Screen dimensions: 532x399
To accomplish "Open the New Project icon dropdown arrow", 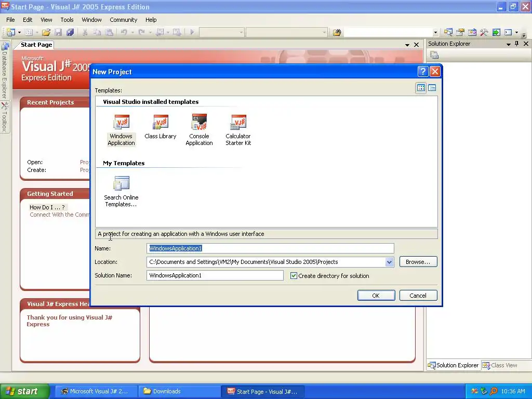I will (19, 32).
